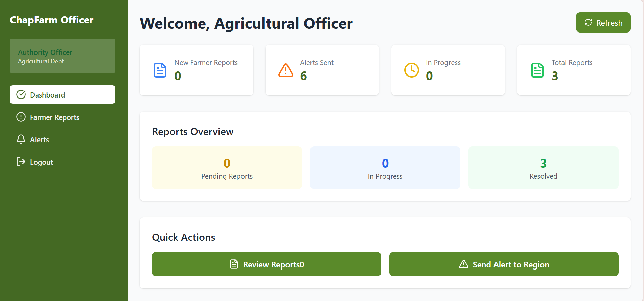Click the Logout arrow icon
The width and height of the screenshot is (644, 301).
[x=21, y=162]
